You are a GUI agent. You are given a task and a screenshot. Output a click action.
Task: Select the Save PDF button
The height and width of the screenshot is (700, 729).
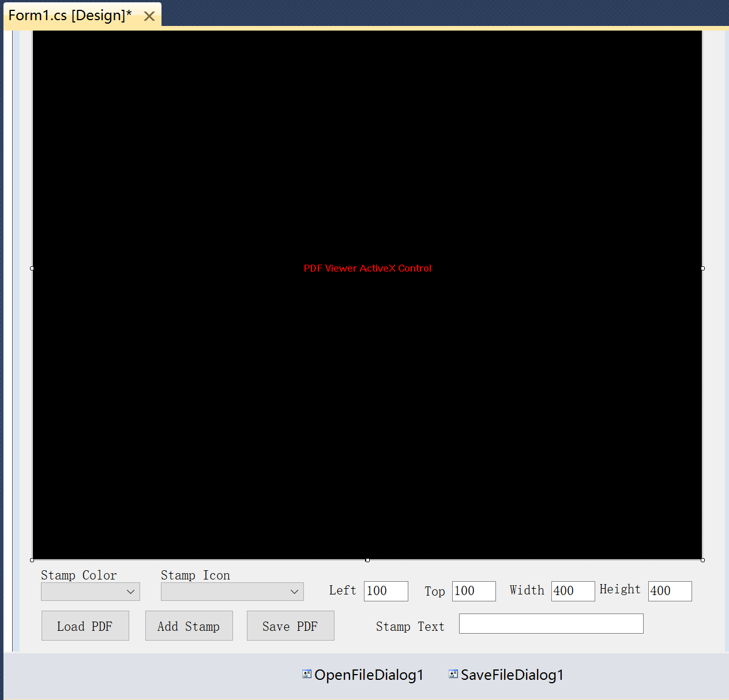click(290, 626)
